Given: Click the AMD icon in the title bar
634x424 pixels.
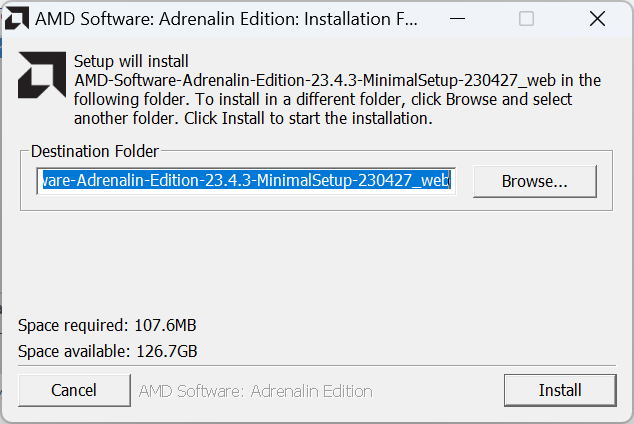Looking at the screenshot, I should coord(17,18).
